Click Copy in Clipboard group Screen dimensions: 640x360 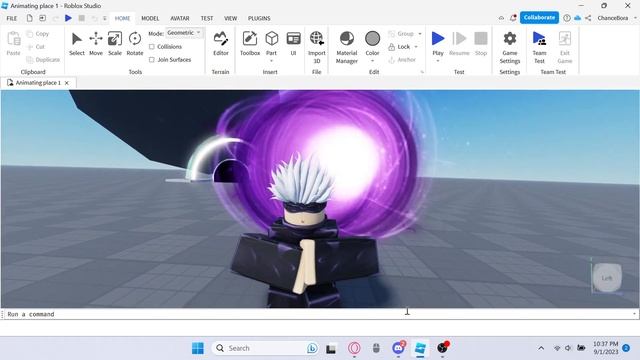[x=38, y=34]
